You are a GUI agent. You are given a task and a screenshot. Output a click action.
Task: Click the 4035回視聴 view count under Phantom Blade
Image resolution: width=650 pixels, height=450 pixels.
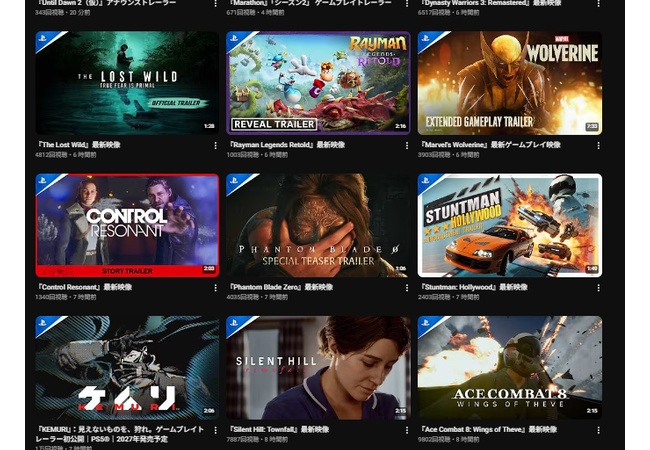pos(243,297)
